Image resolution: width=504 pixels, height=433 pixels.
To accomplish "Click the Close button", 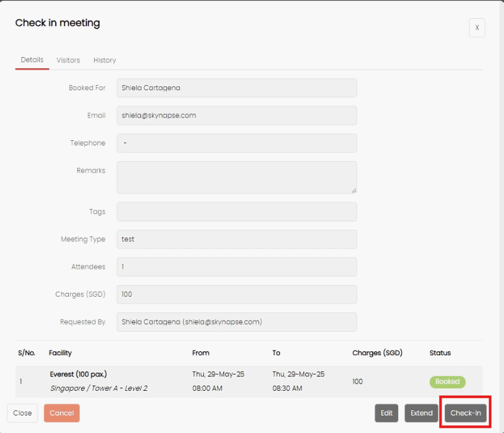I will click(23, 413).
